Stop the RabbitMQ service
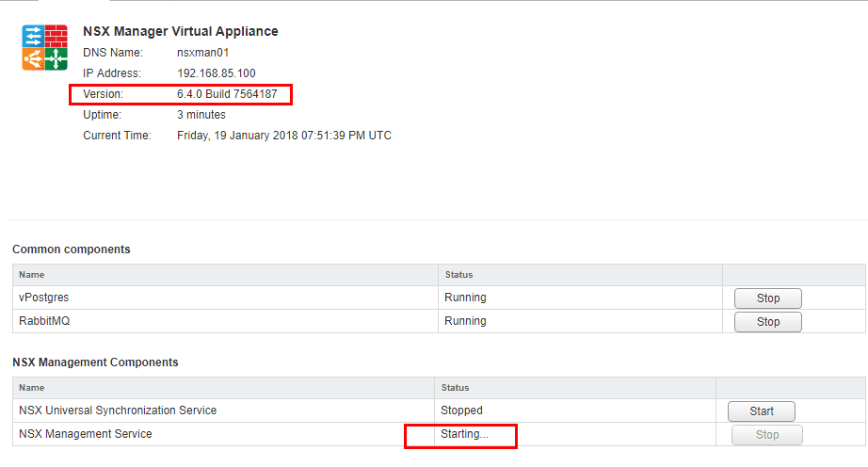 tap(768, 322)
